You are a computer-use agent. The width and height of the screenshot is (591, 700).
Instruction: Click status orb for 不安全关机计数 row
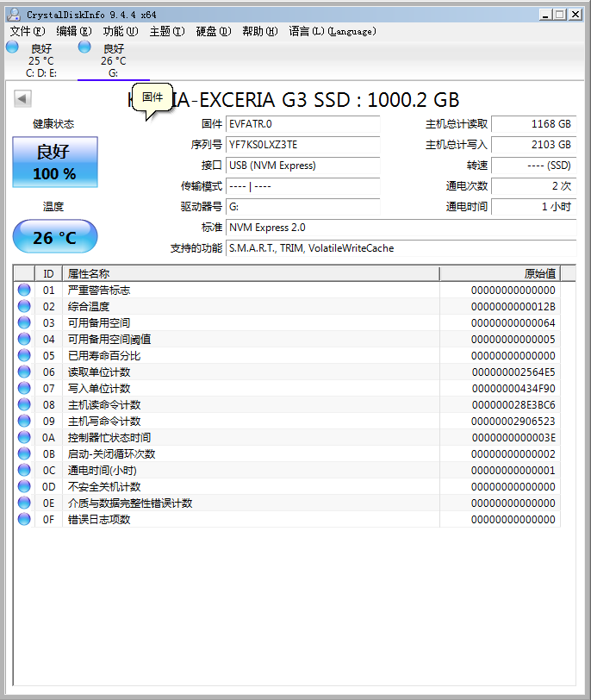24,486
